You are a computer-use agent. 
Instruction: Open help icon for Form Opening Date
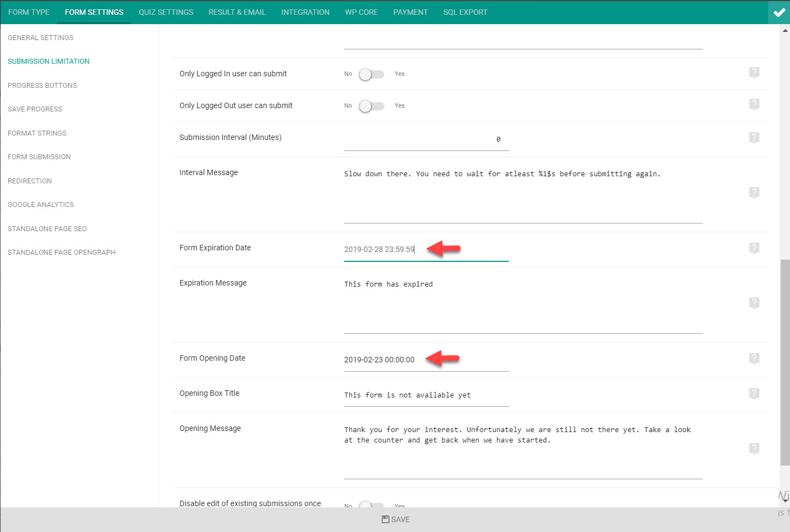(x=754, y=359)
